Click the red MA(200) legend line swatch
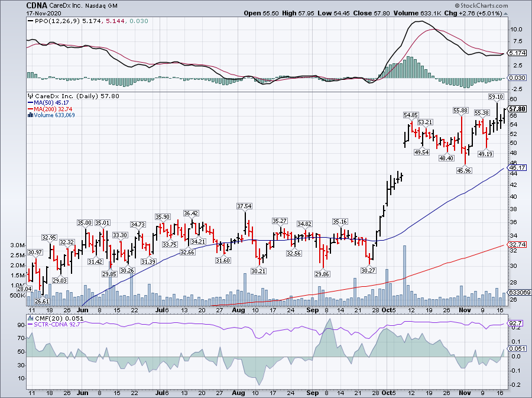Screen dimensions: 532x398 pos(30,109)
